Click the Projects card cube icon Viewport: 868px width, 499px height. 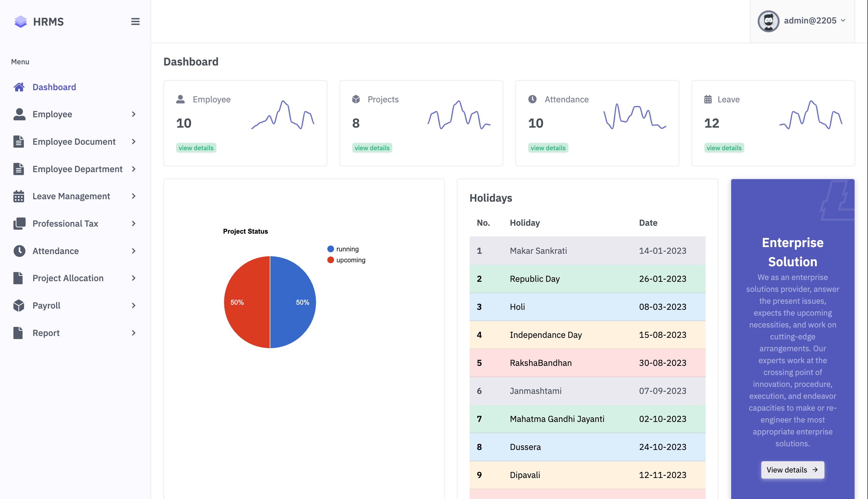(x=356, y=99)
